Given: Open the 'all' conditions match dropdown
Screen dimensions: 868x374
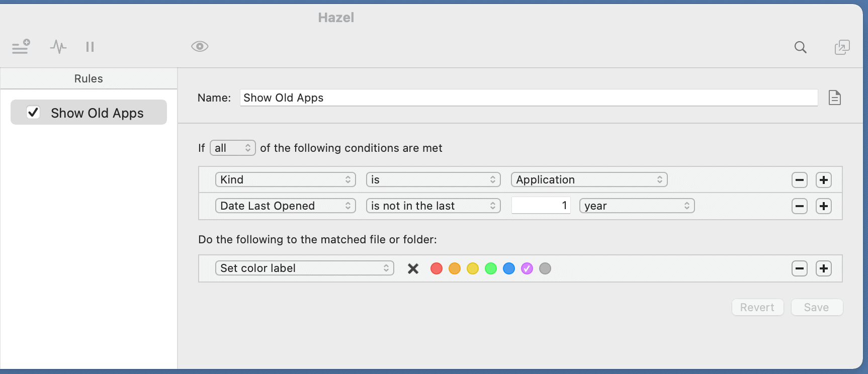Looking at the screenshot, I should 233,148.
